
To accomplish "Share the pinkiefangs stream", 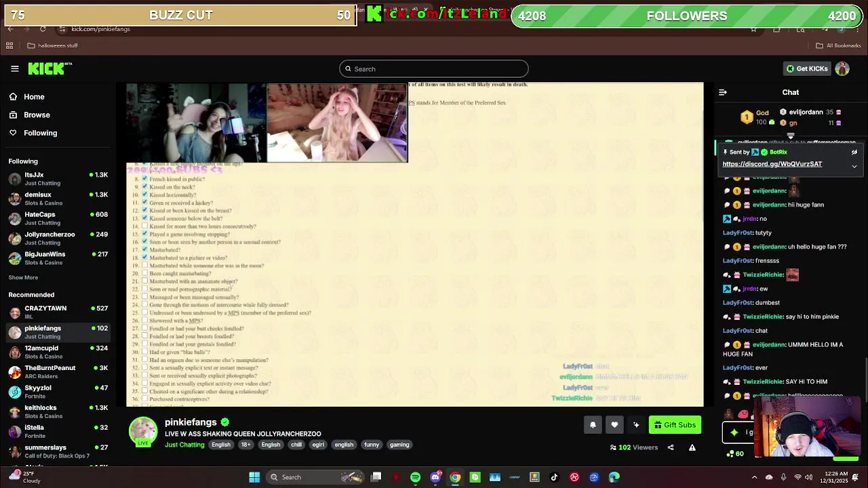I will pyautogui.click(x=671, y=447).
